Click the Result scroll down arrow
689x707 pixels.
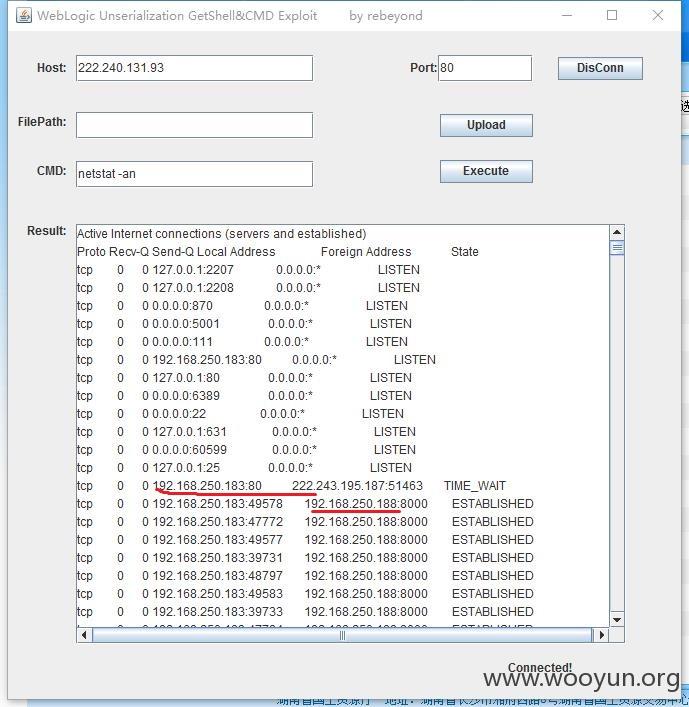617,620
